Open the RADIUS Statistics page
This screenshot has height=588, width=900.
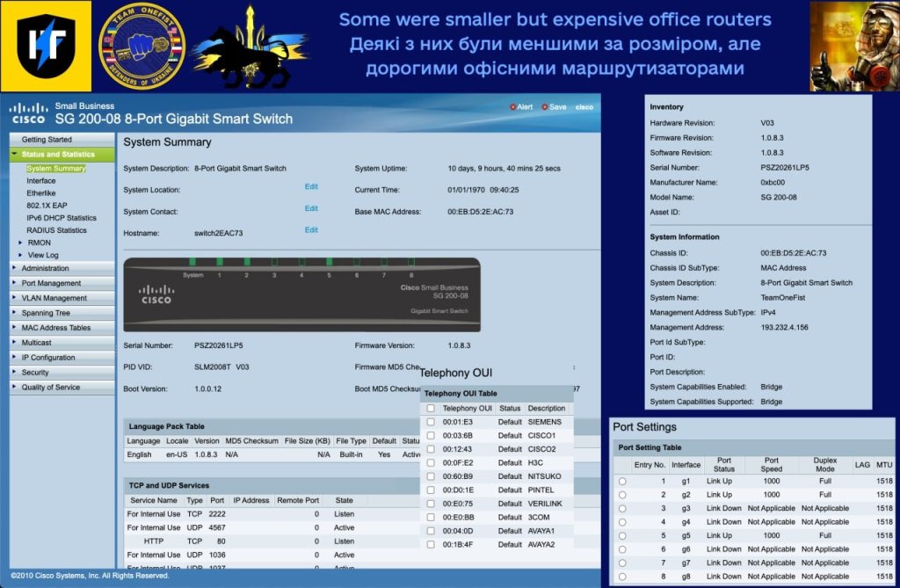(56, 230)
